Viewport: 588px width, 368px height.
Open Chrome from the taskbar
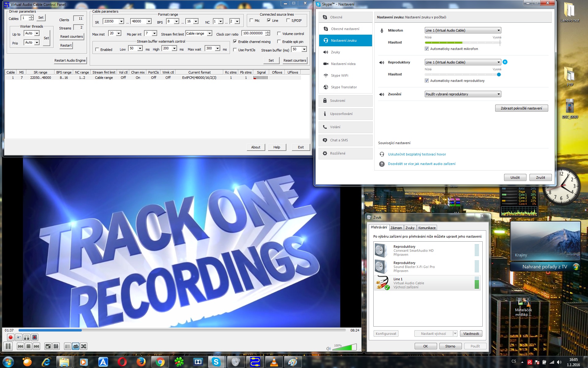[160, 362]
